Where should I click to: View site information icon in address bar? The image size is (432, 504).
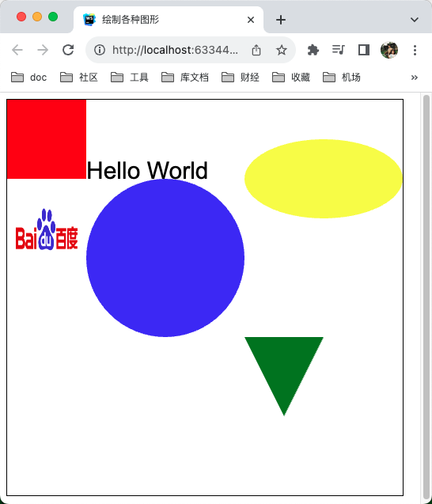click(100, 50)
